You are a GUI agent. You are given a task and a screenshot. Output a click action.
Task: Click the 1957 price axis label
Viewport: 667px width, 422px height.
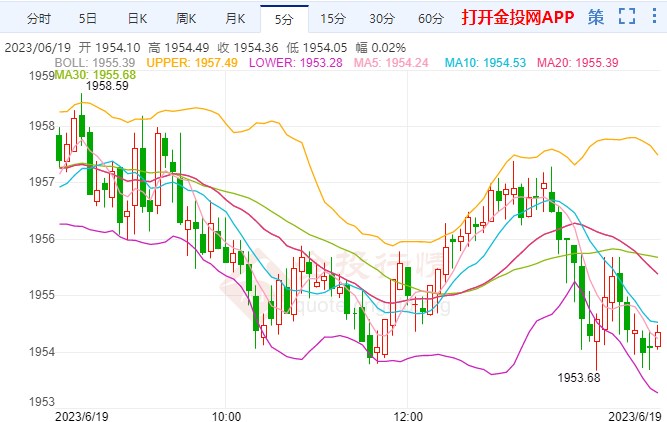coord(42,182)
